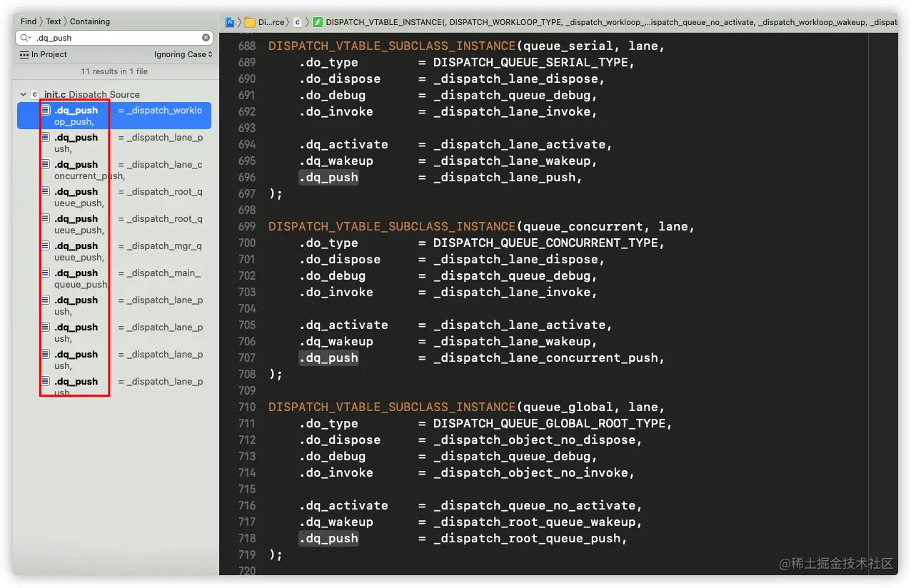Click line number 718 in the gutter
This screenshot has height=588, width=911.
click(247, 539)
